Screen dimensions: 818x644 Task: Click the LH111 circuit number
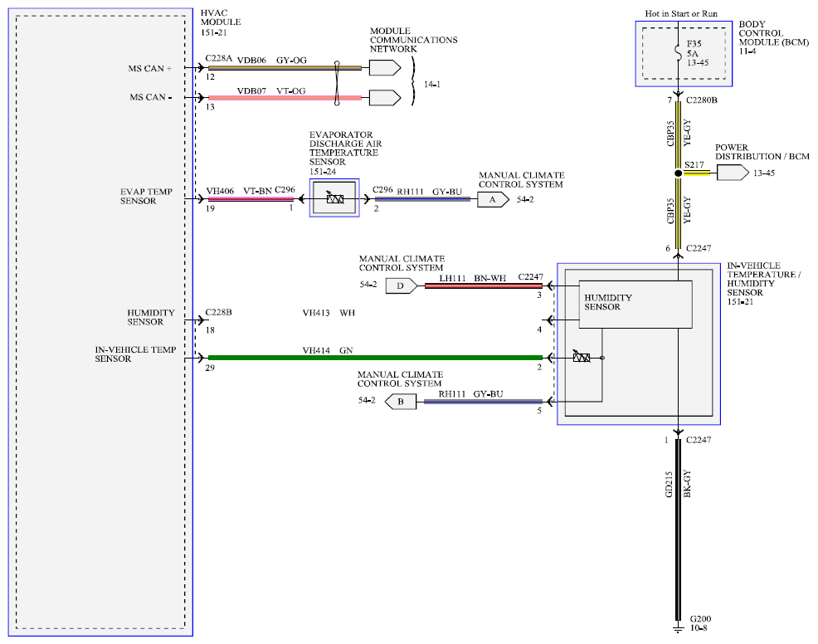pyautogui.click(x=452, y=278)
